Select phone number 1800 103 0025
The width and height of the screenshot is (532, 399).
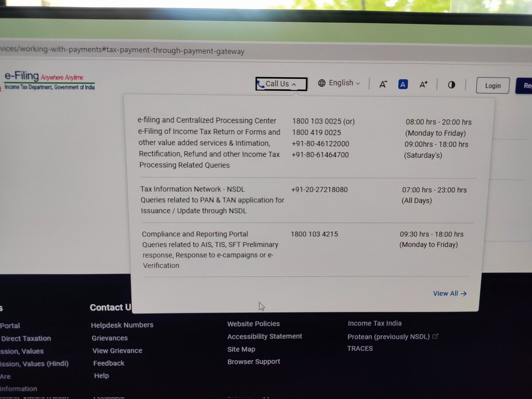tap(317, 121)
